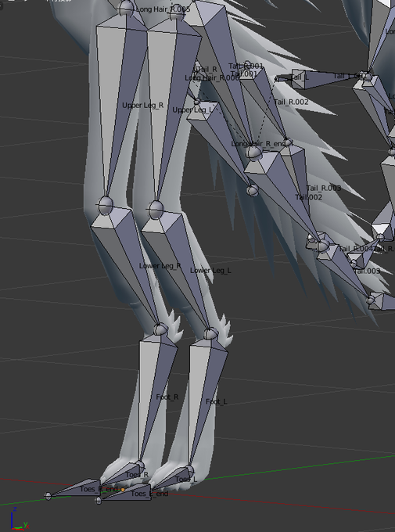This screenshot has width=395, height=532.
Task: Click the Tail_R.002 label
Action: point(291,102)
